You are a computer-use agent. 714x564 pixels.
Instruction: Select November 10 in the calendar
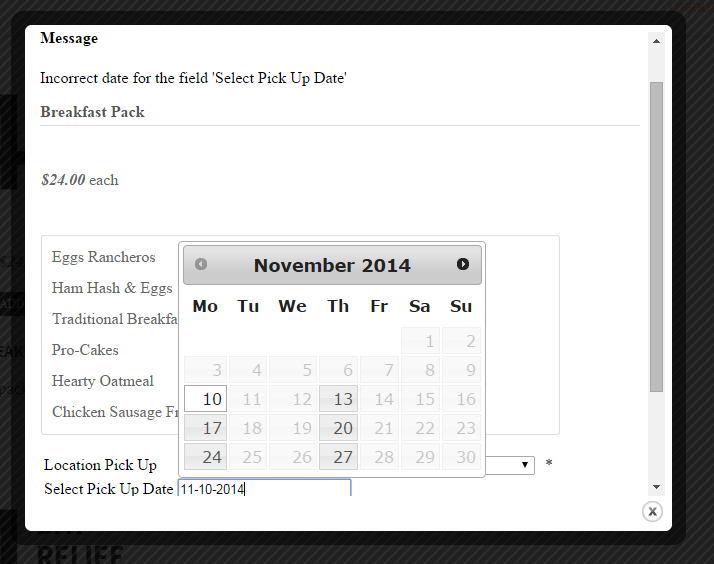point(205,399)
